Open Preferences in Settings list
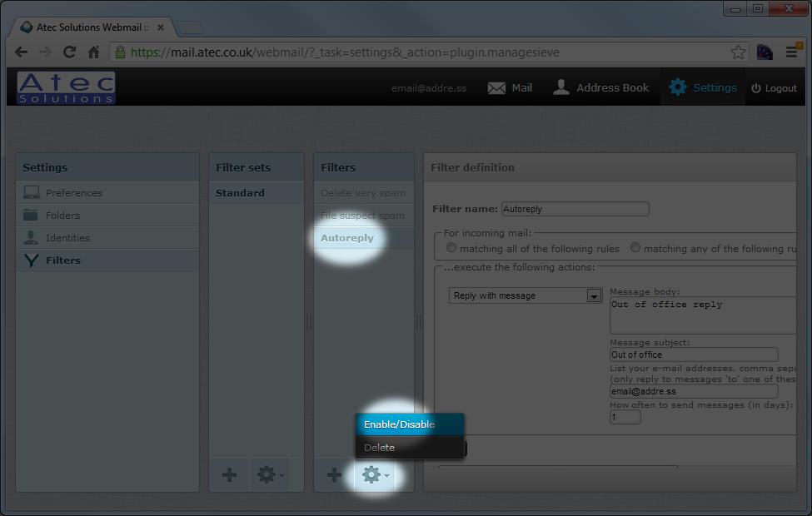The width and height of the screenshot is (812, 516). pos(74,193)
